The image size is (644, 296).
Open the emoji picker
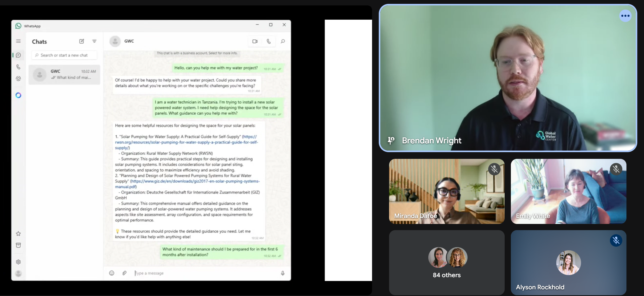pyautogui.click(x=111, y=273)
